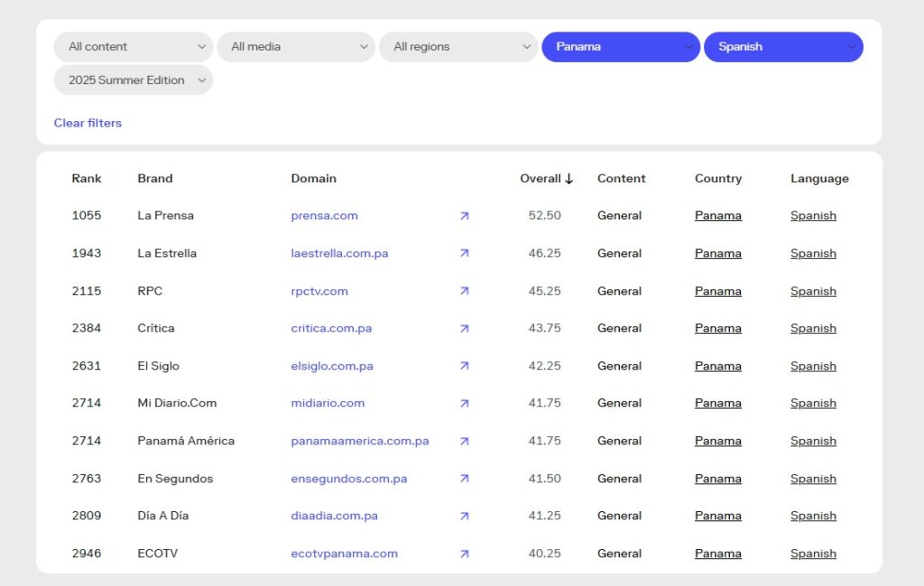Click Panama link in El Siglo row
This screenshot has height=586, width=924.
(717, 366)
